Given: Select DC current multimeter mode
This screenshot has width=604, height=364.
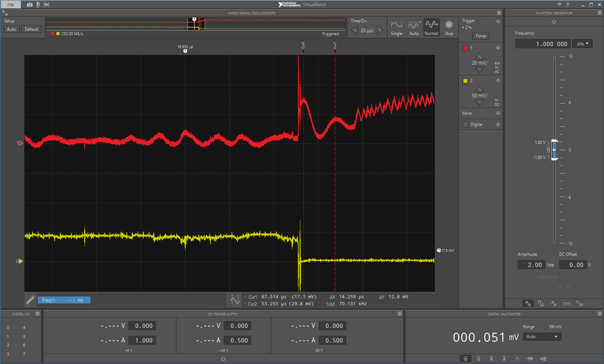Looking at the screenshot, I should pos(491,359).
